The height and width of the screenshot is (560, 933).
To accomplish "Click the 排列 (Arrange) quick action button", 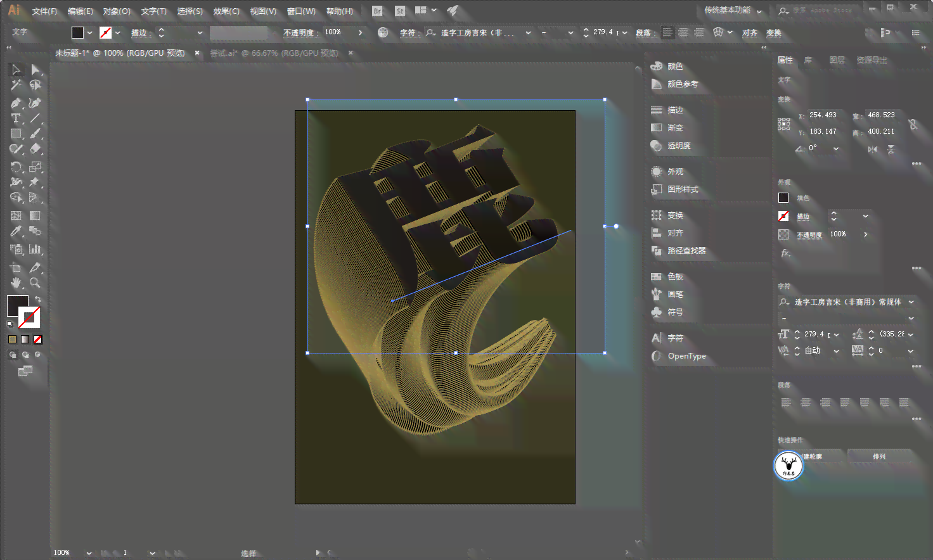I will [879, 456].
